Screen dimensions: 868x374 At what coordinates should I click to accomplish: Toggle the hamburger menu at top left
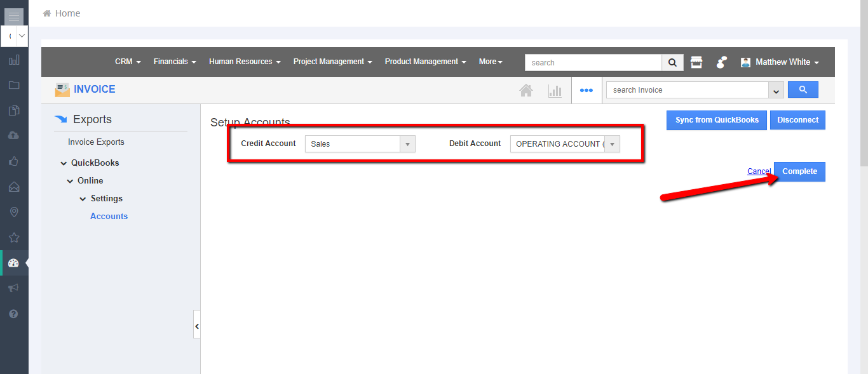pyautogui.click(x=14, y=16)
